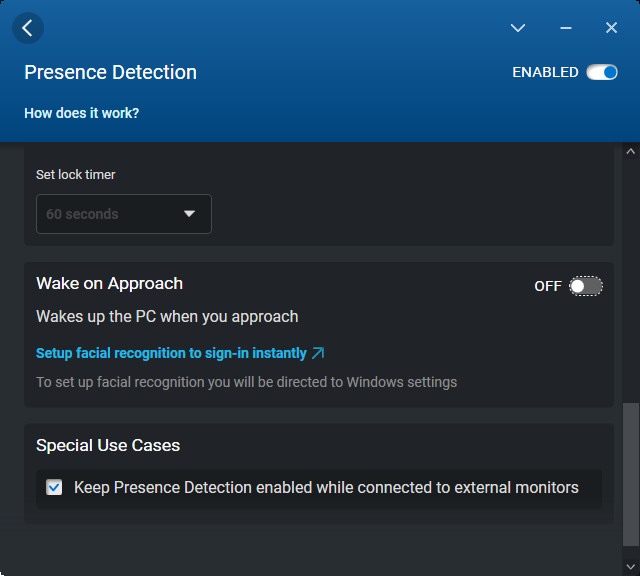Open the 60 seconds lock timer combo box
The width and height of the screenshot is (640, 576).
click(110, 214)
